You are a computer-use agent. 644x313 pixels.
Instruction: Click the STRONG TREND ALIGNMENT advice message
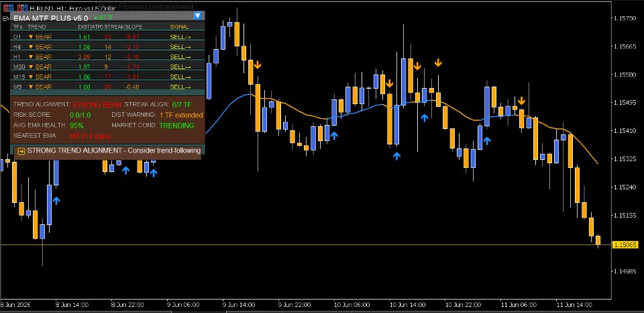[114, 151]
